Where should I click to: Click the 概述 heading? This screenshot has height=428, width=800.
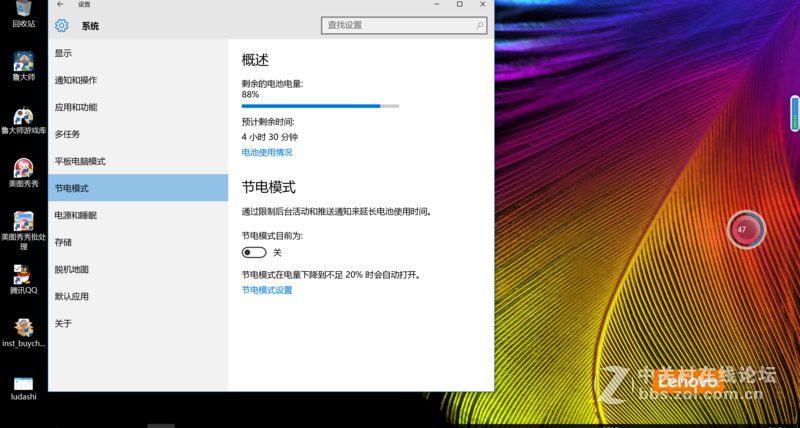[255, 60]
